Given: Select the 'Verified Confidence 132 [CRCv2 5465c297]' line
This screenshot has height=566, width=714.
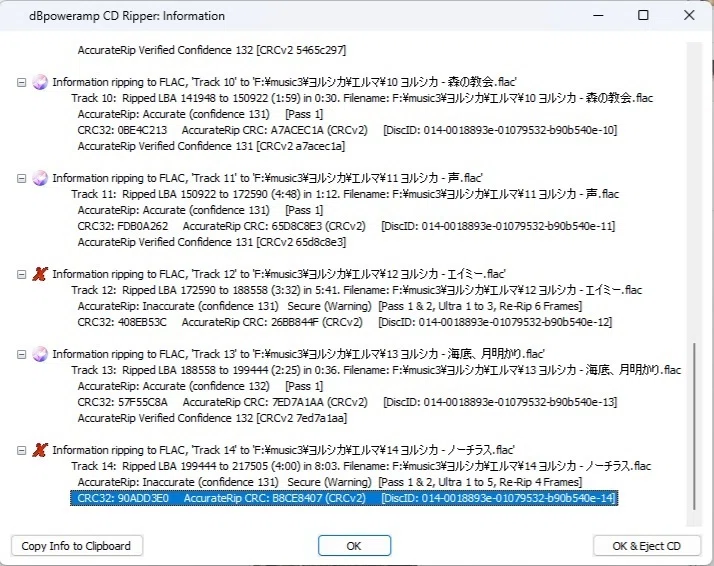Looking at the screenshot, I should coord(212,50).
